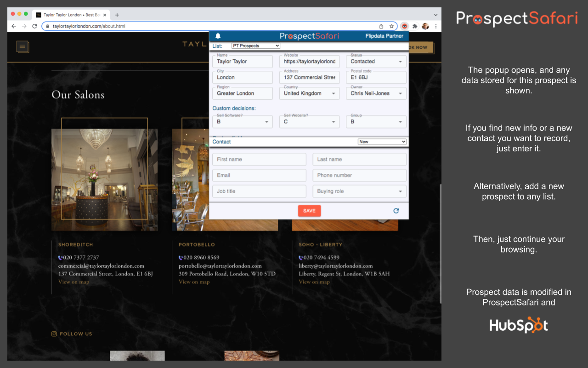The width and height of the screenshot is (588, 368).
Task: Open the hamburger menu on salon site
Action: tap(23, 46)
